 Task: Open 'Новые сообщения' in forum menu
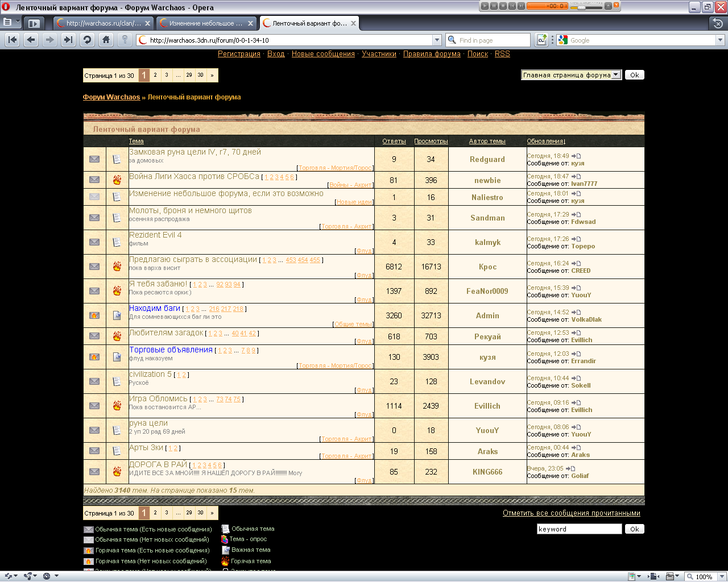[323, 54]
